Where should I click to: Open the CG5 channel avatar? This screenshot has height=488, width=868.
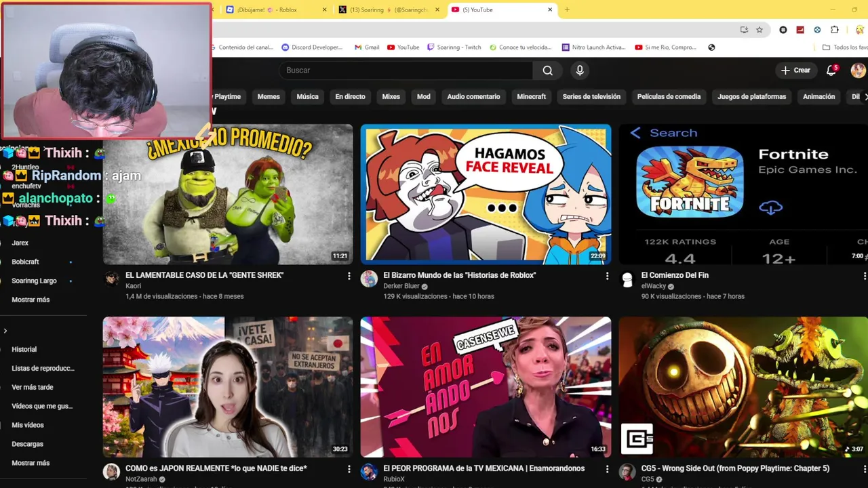627,472
